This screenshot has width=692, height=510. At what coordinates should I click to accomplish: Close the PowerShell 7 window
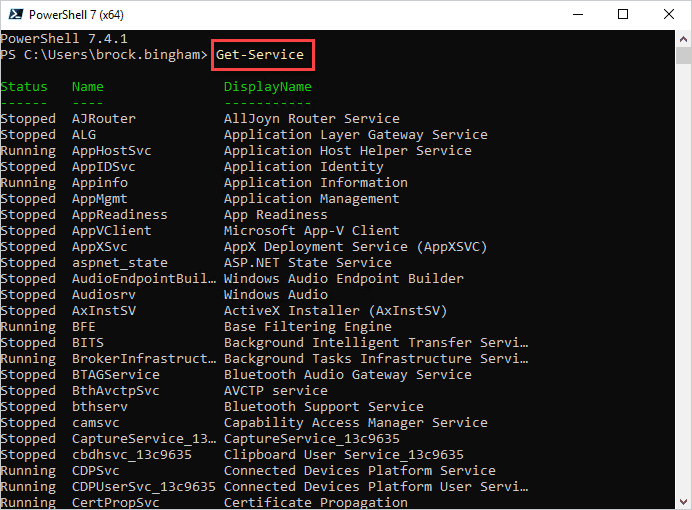tap(669, 15)
